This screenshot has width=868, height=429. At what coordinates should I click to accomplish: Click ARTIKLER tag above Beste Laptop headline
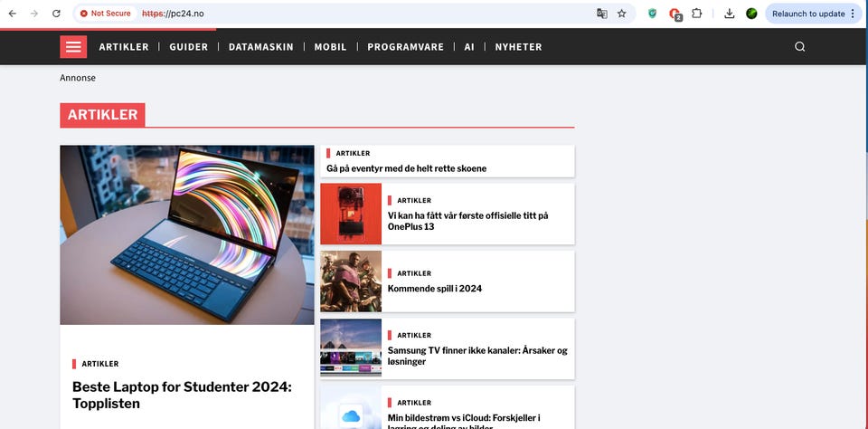point(100,364)
